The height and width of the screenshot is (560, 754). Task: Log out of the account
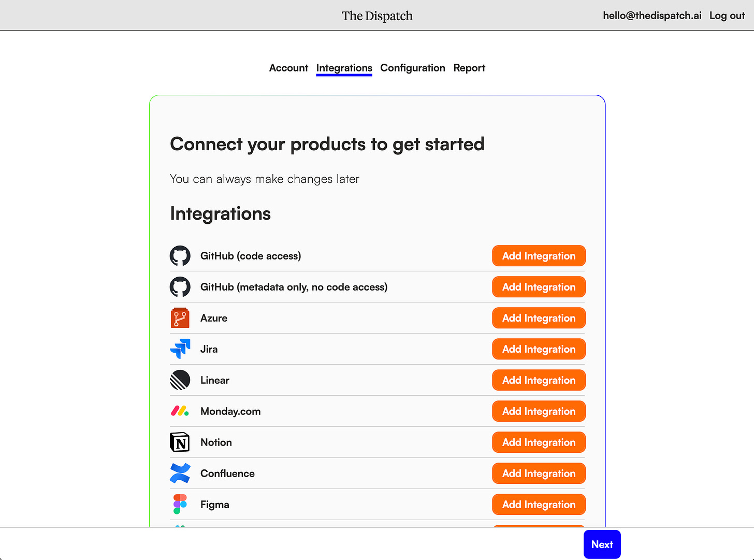727,16
